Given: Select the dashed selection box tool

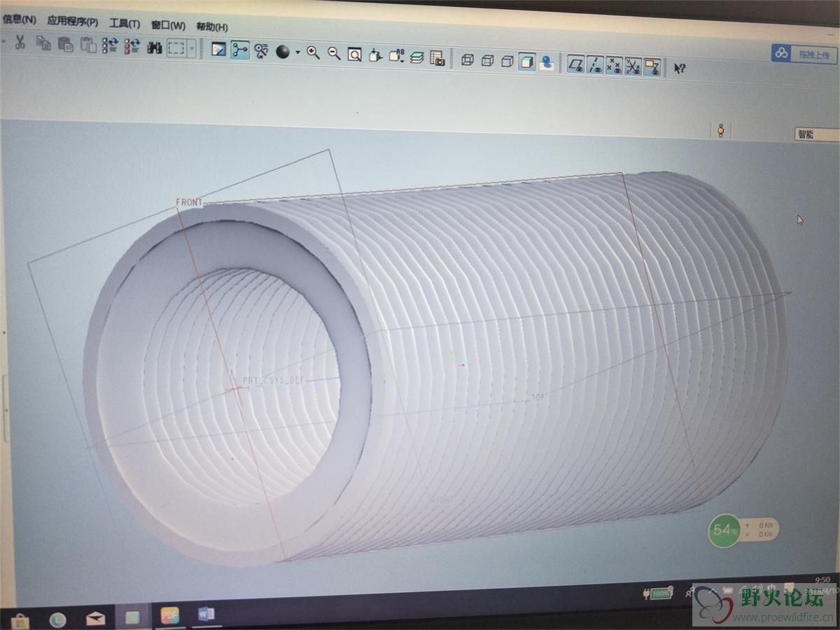Looking at the screenshot, I should [176, 48].
